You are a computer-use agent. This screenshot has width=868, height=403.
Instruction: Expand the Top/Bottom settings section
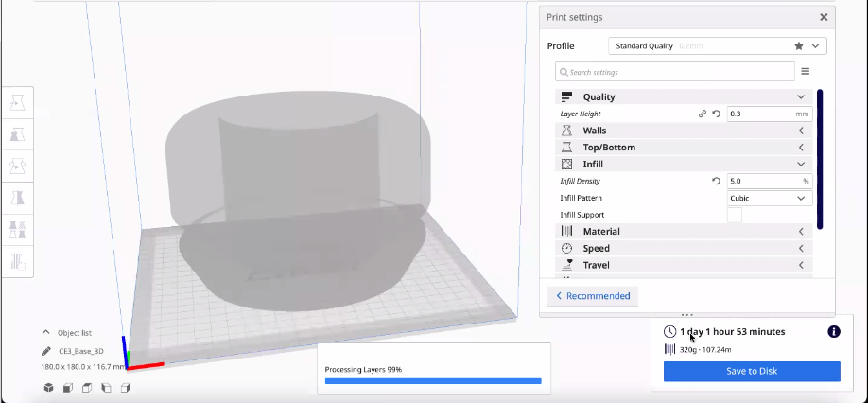pos(801,148)
